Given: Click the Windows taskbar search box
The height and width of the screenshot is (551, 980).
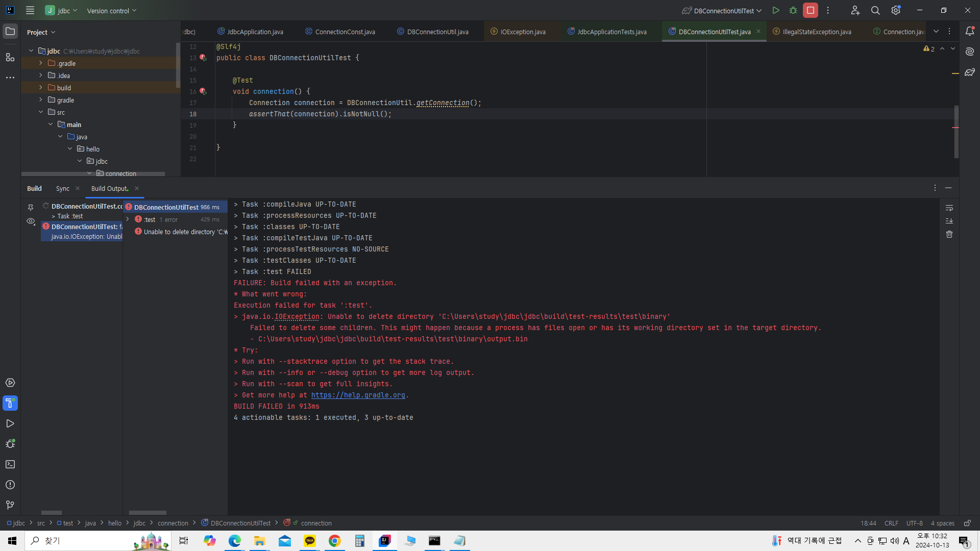Looking at the screenshot, I should (97, 541).
